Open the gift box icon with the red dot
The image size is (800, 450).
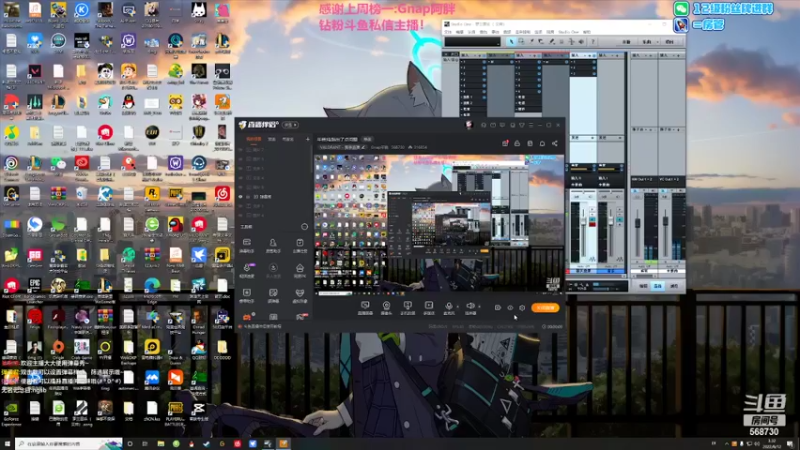tap(505, 143)
